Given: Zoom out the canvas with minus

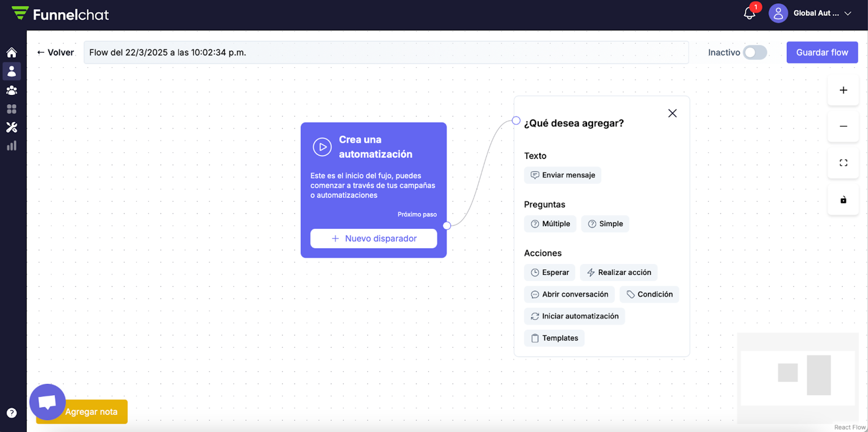Looking at the screenshot, I should point(843,126).
